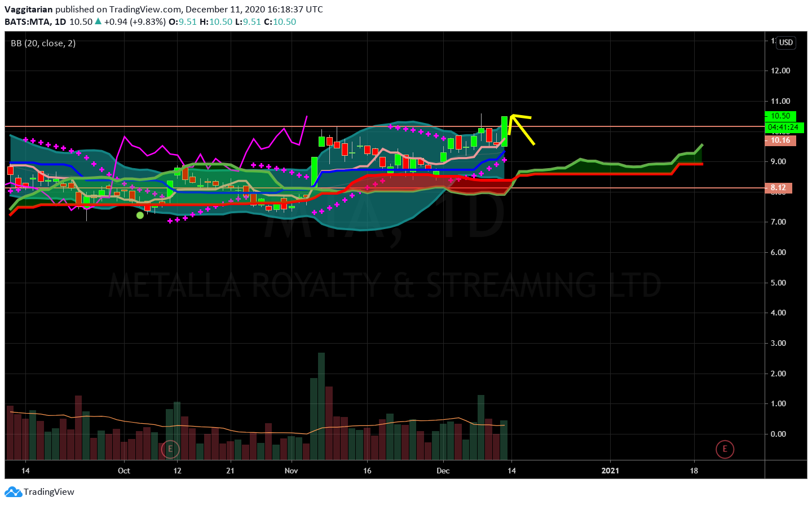Click the 3.00 price axis value
Viewport: 812px width, 505px height.
[x=778, y=343]
